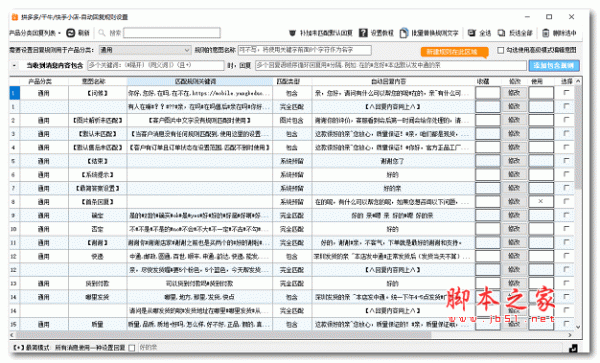Click the document icon for 批量替换规则文字

[x=404, y=33]
